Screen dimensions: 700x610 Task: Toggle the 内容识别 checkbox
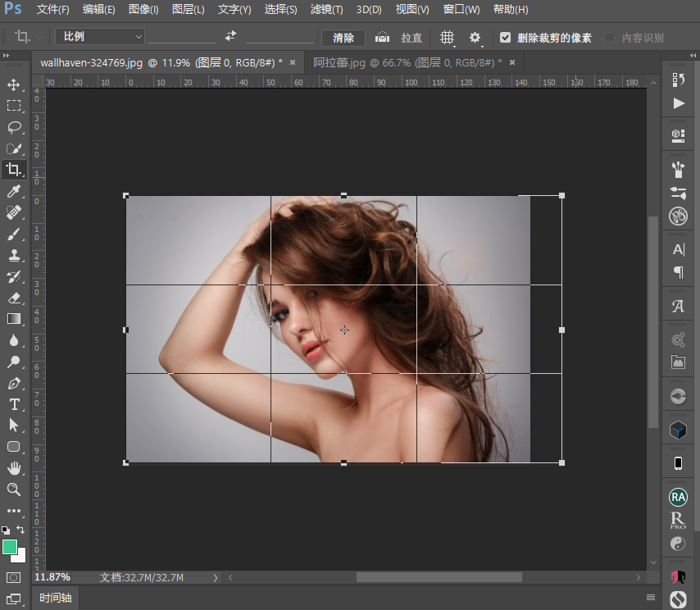pyautogui.click(x=609, y=38)
